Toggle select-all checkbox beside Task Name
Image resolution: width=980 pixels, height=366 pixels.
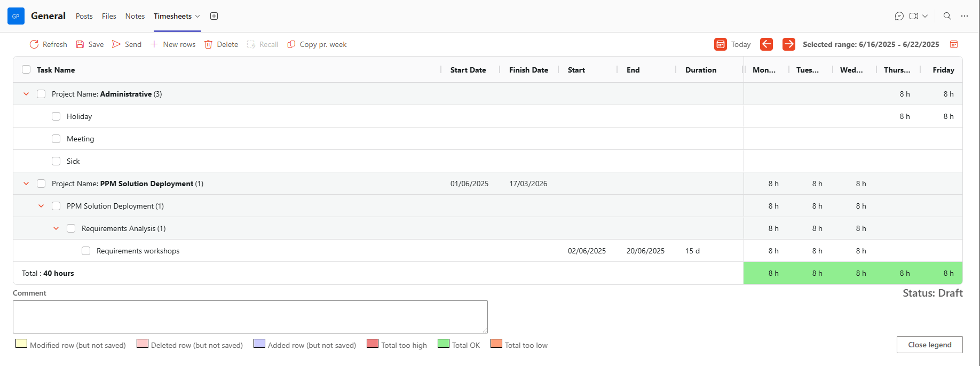coord(26,70)
